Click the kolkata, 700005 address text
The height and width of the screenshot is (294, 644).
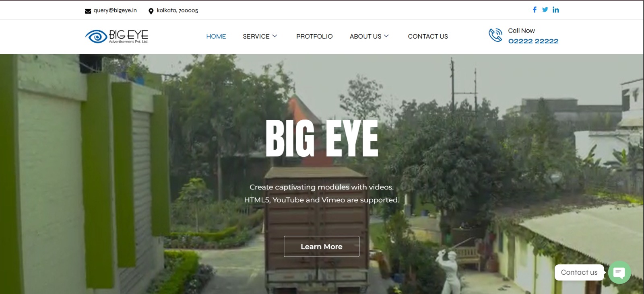177,10
